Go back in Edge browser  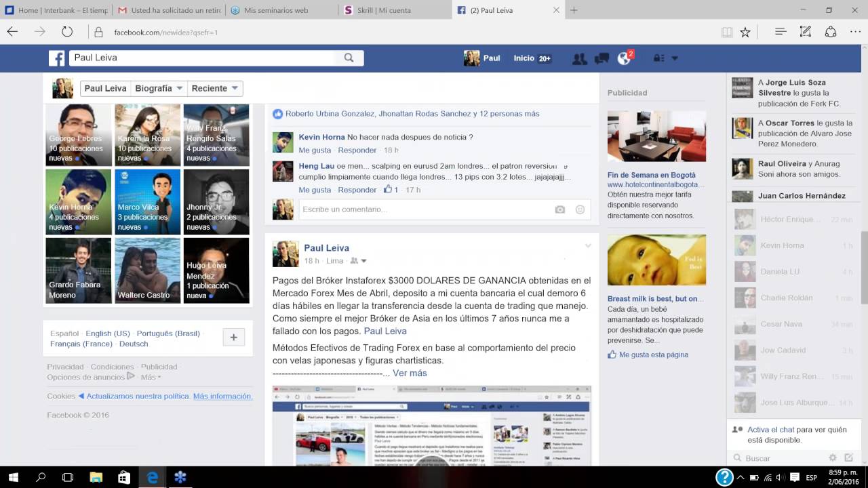(13, 32)
